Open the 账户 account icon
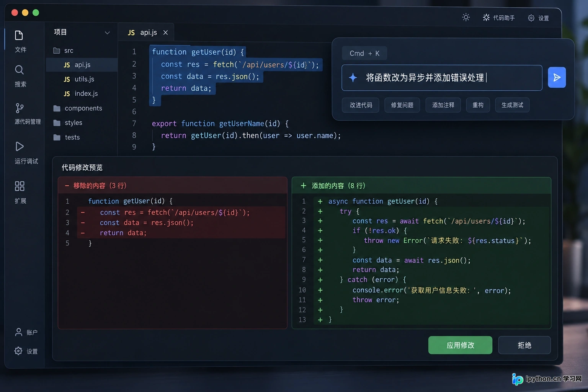 [18, 332]
